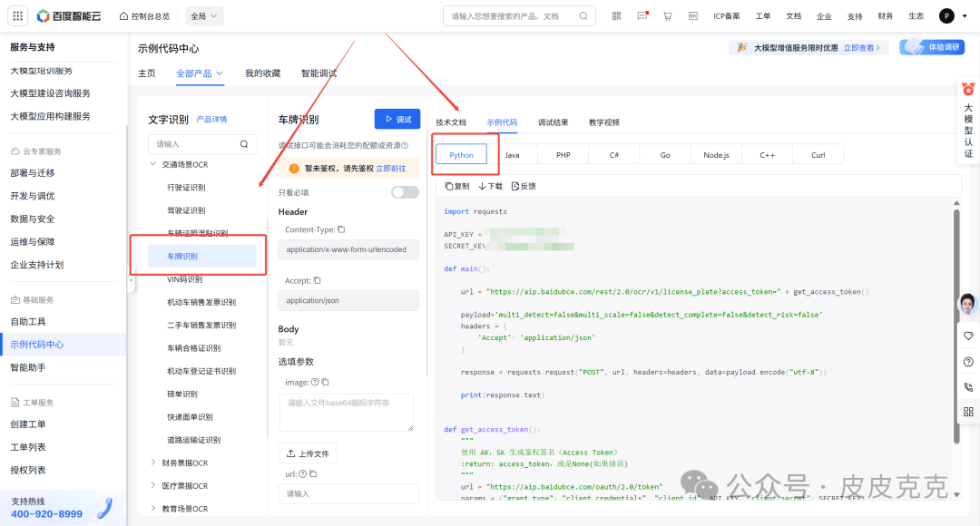Open ICP filing in top bar
980x526 pixels.
tap(726, 16)
